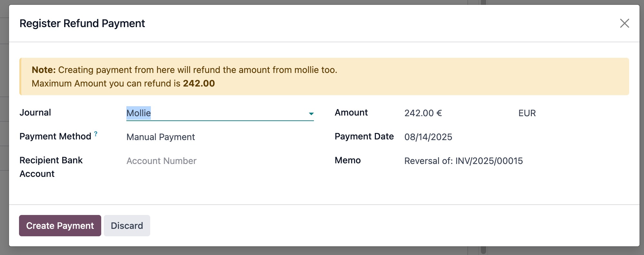The image size is (644, 255).
Task: Click the Journal field label
Action: [35, 113]
